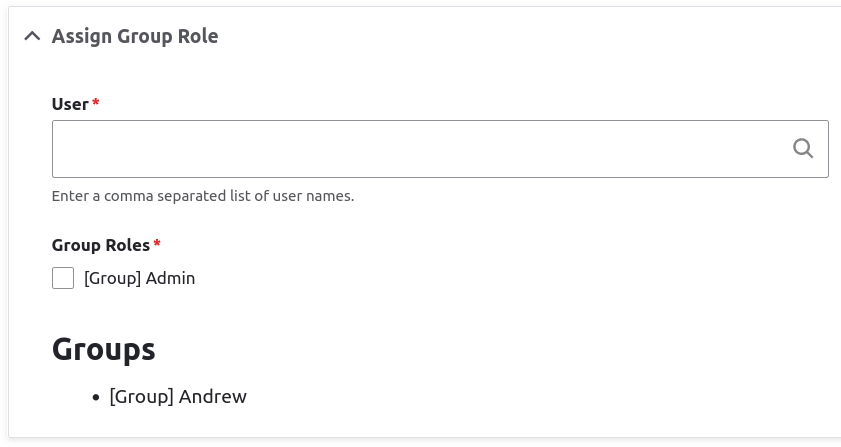Screen dimensions: 841x447
Task: Click the magnifier search icon in User field
Action: click(x=803, y=148)
